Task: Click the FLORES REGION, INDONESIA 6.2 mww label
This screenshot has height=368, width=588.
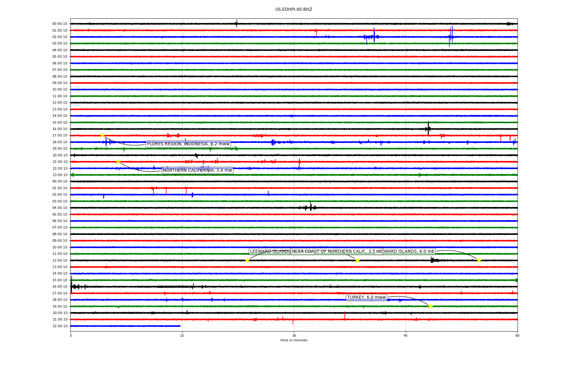Action: 188,144
